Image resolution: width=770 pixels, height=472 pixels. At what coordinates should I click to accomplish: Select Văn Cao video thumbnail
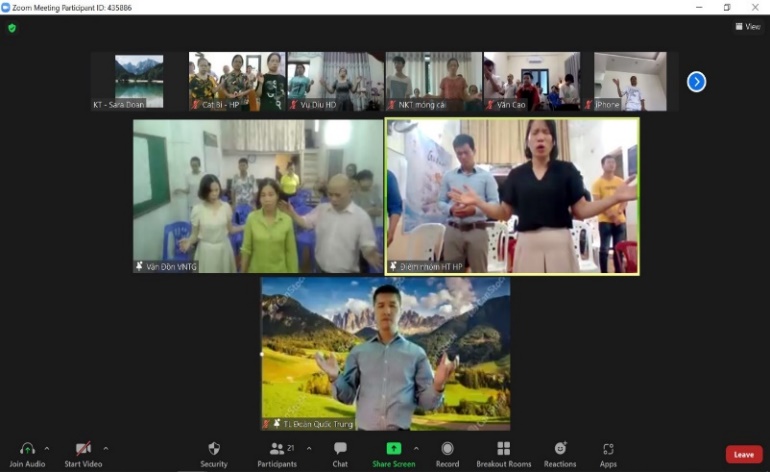(x=532, y=82)
